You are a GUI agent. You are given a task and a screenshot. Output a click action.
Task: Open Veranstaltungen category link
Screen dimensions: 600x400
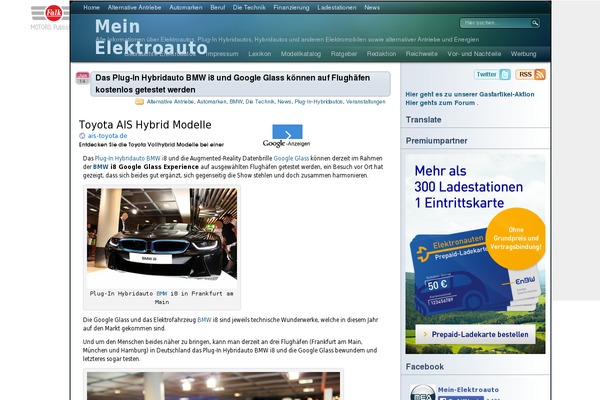tap(365, 102)
